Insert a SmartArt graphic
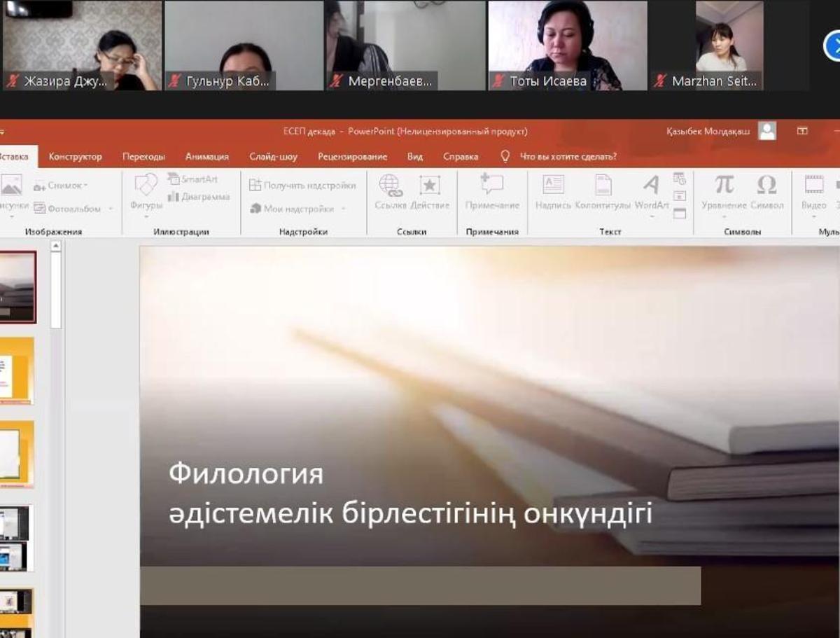Image resolution: width=840 pixels, height=638 pixels. (192, 179)
